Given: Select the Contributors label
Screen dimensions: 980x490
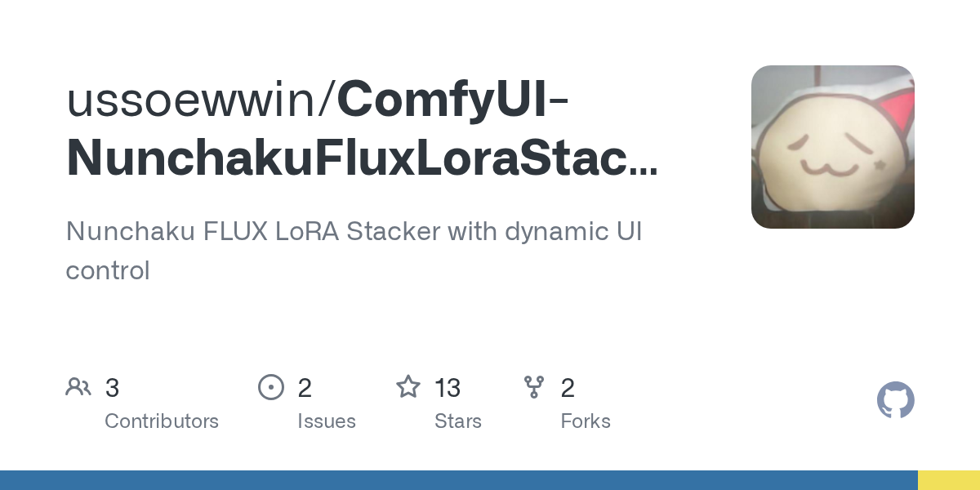Looking at the screenshot, I should pyautogui.click(x=162, y=421).
